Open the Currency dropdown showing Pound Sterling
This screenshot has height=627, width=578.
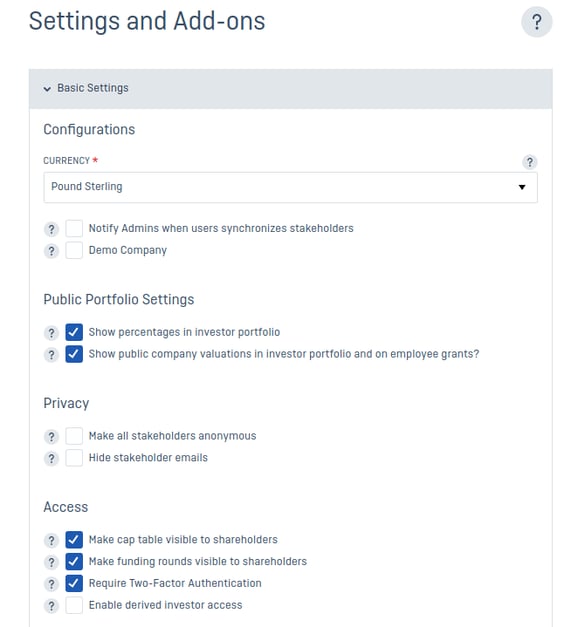coord(290,187)
